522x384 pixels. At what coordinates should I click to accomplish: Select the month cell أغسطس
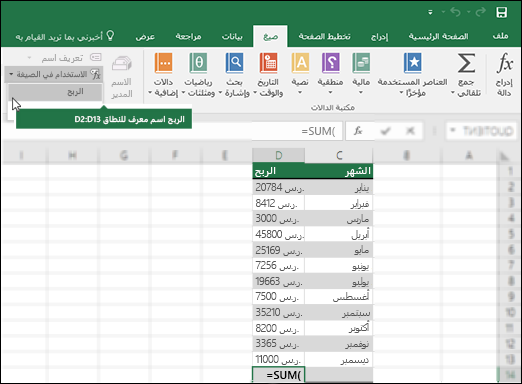tap(339, 297)
